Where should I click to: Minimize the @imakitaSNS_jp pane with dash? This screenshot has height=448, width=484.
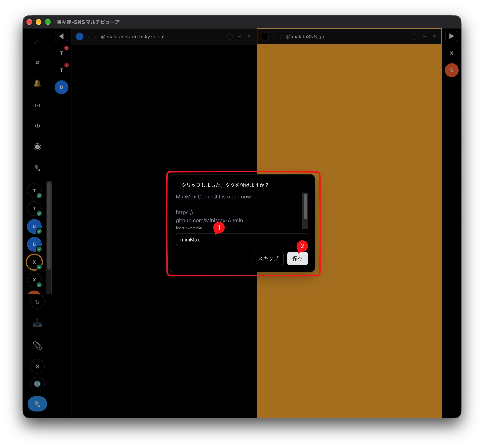pos(424,36)
